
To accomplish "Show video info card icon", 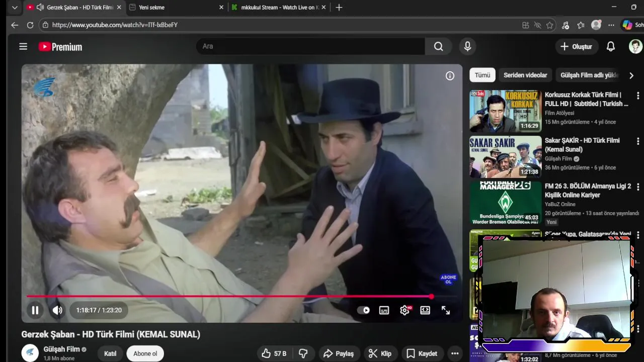I will pyautogui.click(x=450, y=75).
